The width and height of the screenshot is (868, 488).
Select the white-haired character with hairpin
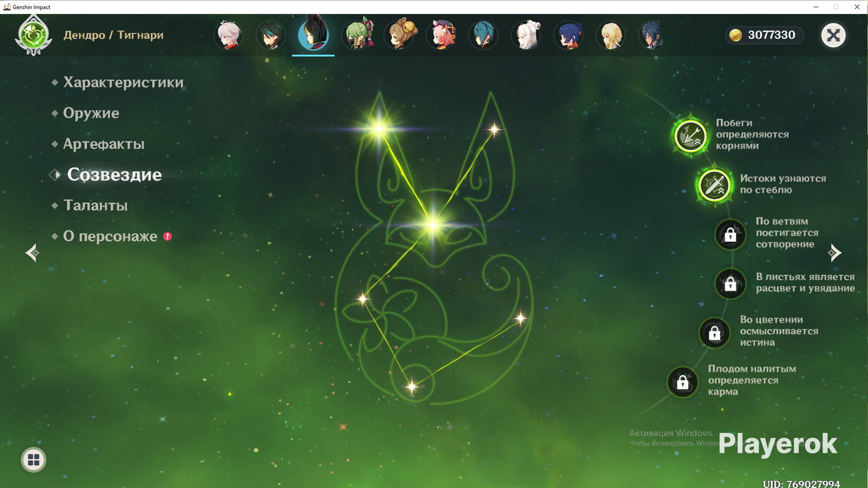pyautogui.click(x=527, y=35)
